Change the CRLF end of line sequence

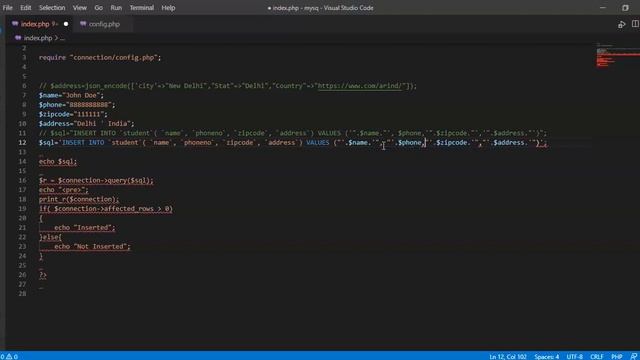pos(597,356)
